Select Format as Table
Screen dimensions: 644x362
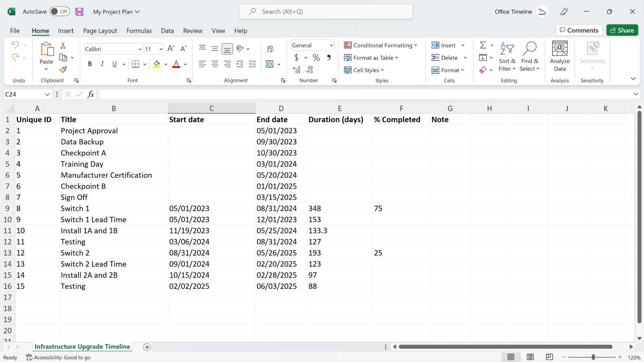coord(371,58)
